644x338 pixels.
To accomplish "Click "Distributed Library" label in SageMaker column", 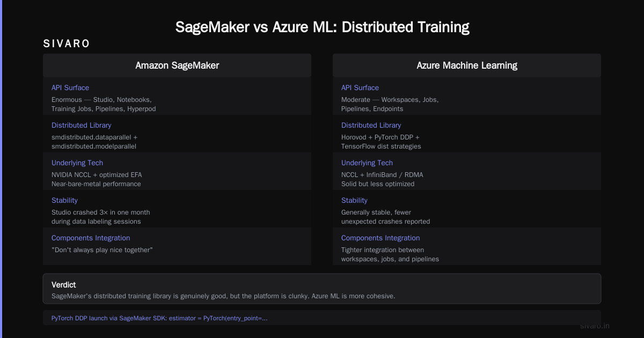I will click(x=82, y=125).
